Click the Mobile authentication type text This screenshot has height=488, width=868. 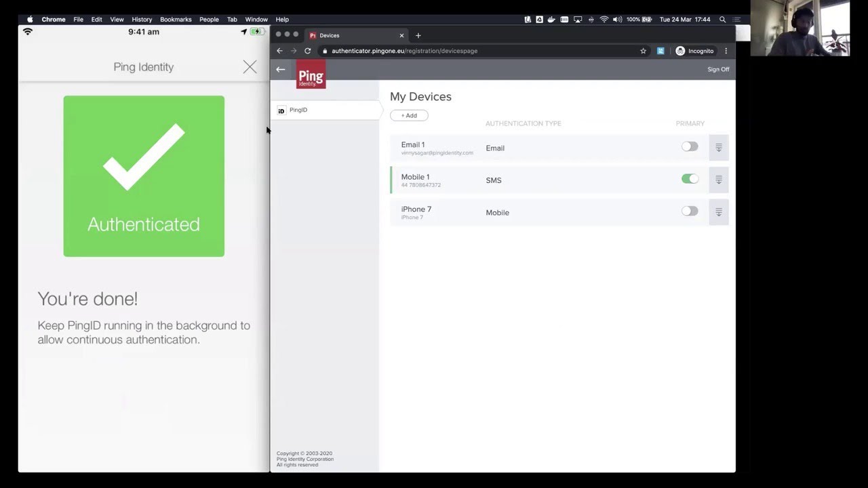click(x=497, y=213)
